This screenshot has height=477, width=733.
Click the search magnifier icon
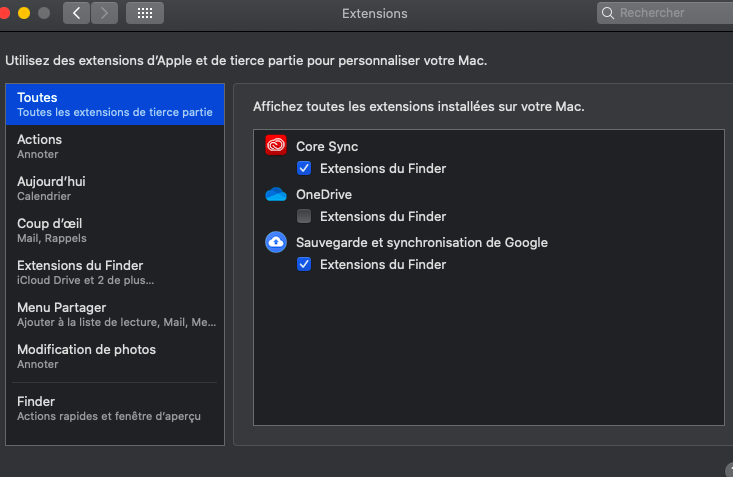tap(608, 14)
